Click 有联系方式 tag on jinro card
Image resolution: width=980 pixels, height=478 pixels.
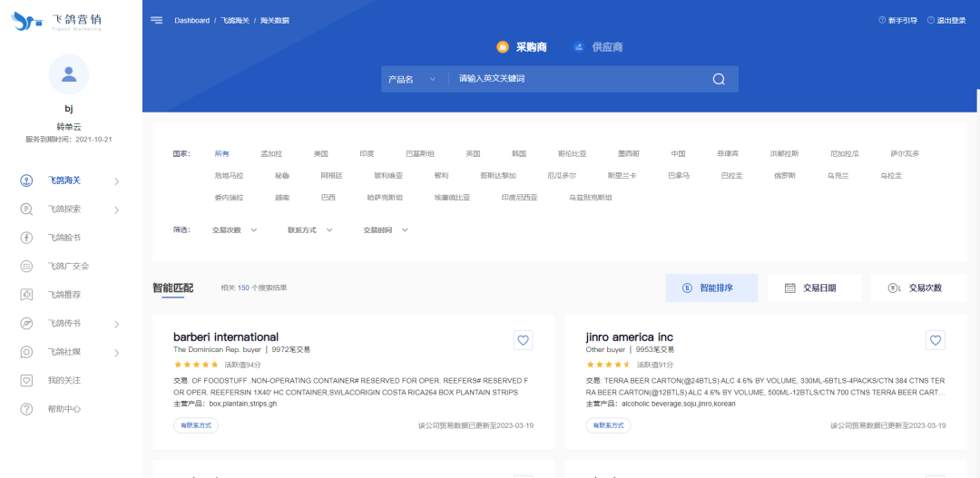point(608,425)
